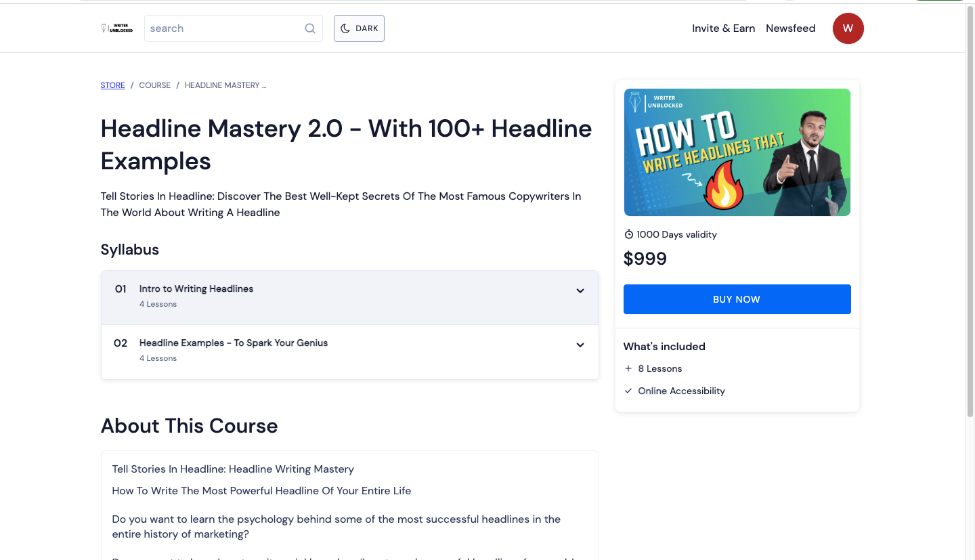This screenshot has width=975, height=560.
Task: Click the search magnifier icon
Action: [310, 28]
